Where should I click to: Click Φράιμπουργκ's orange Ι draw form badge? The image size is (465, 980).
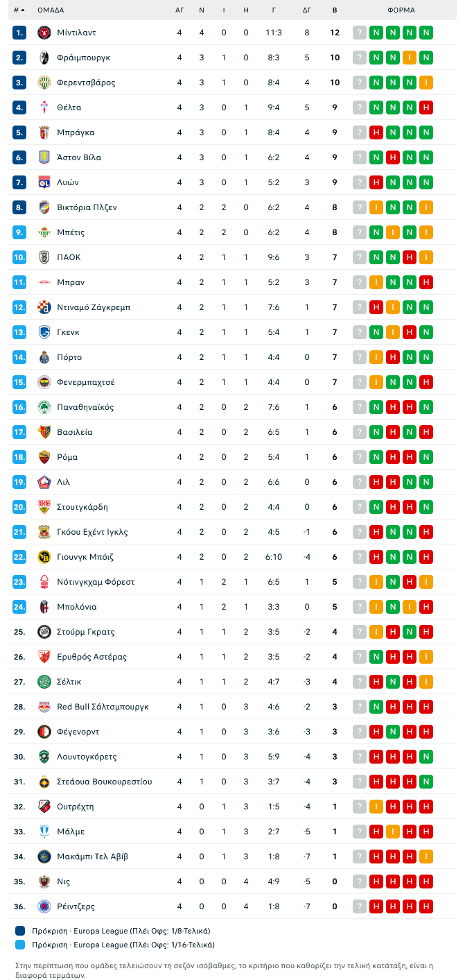pos(410,58)
